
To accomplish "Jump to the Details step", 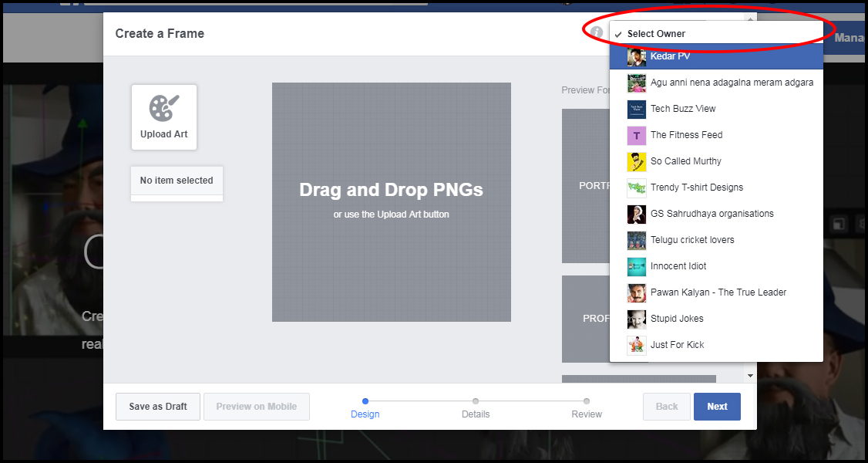I will click(476, 409).
